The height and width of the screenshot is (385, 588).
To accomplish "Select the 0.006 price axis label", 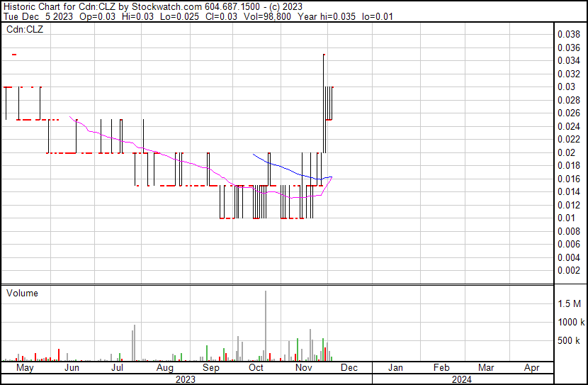I will (x=568, y=245).
